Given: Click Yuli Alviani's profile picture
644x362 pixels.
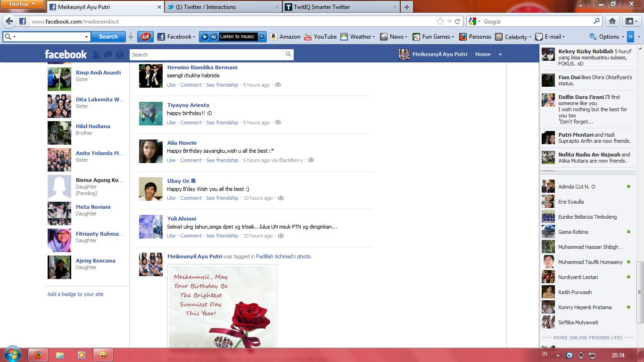Looking at the screenshot, I should click(151, 227).
